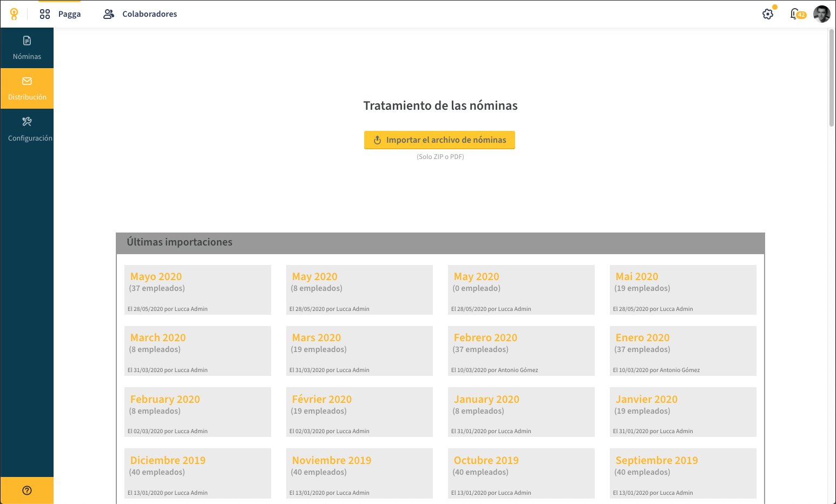Open the help question mark icon

27,490
